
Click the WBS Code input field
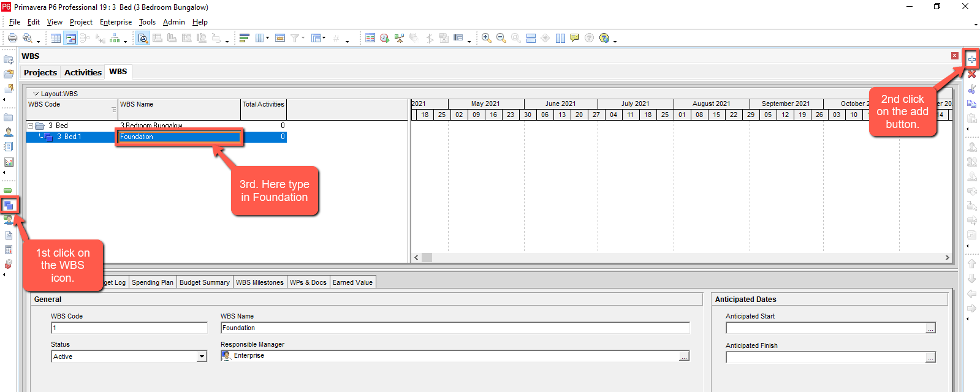coord(129,328)
